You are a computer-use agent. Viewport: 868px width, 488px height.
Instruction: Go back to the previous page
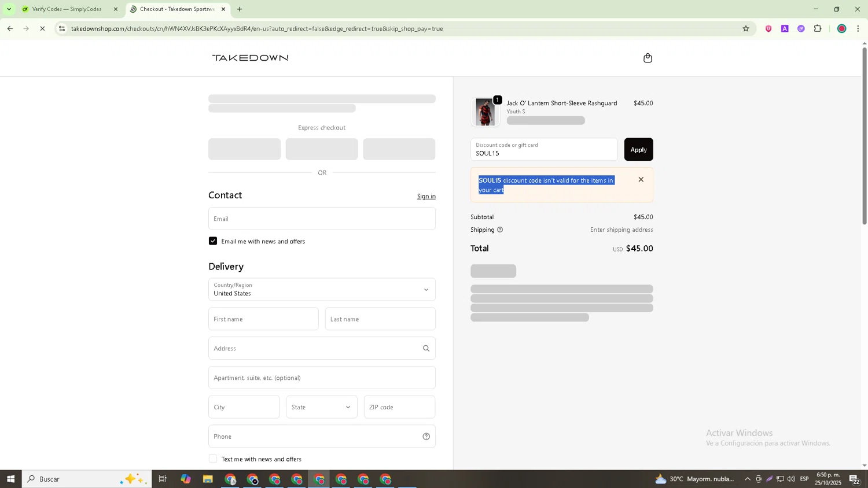[x=10, y=28]
